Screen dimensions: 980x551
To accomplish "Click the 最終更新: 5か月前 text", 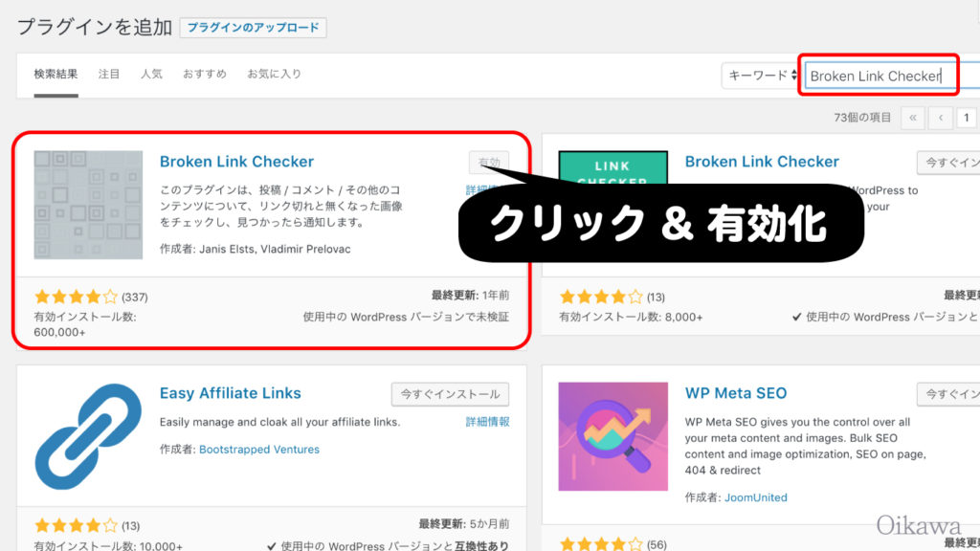I will click(x=464, y=523).
